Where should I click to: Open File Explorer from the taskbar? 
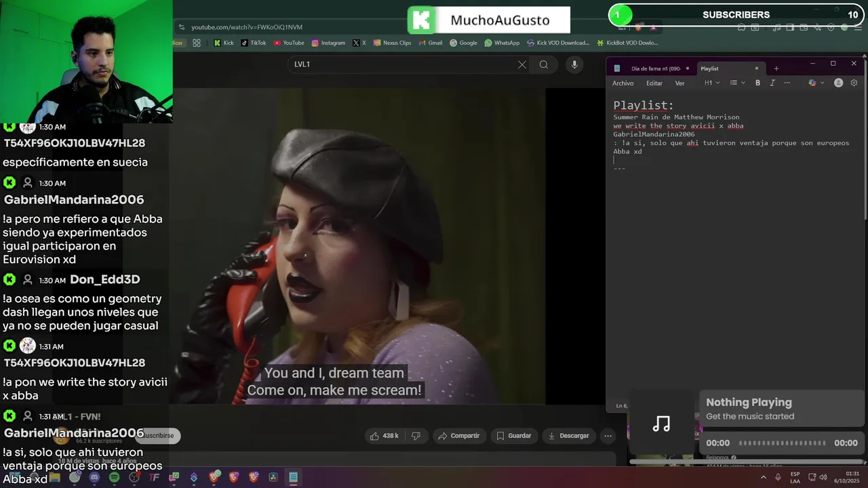[54, 478]
